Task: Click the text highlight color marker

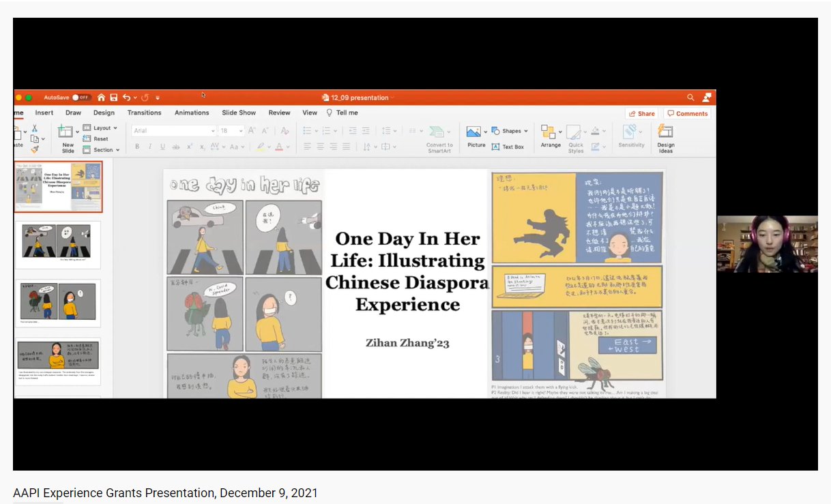Action: [260, 147]
